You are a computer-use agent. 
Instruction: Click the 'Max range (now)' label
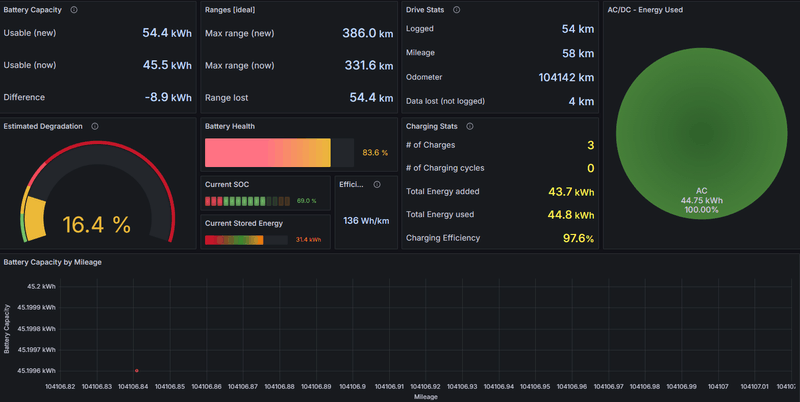[239, 66]
